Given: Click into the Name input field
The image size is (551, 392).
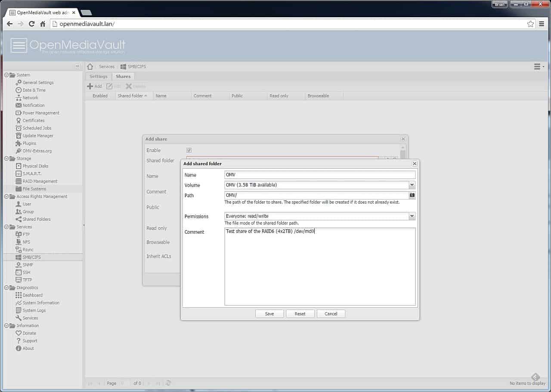Looking at the screenshot, I should [x=320, y=175].
